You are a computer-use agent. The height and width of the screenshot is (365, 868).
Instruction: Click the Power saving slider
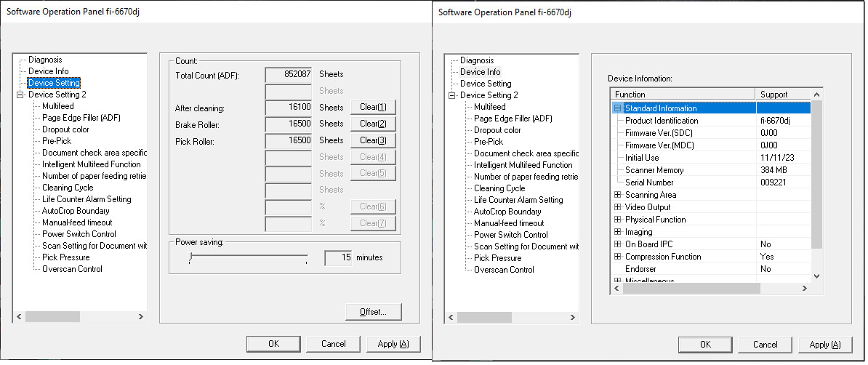pyautogui.click(x=247, y=257)
